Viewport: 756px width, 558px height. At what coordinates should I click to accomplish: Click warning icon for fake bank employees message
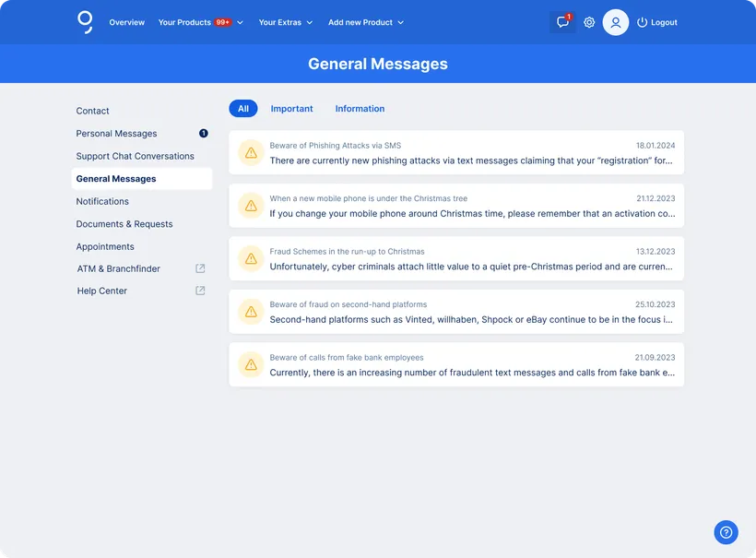[251, 365]
